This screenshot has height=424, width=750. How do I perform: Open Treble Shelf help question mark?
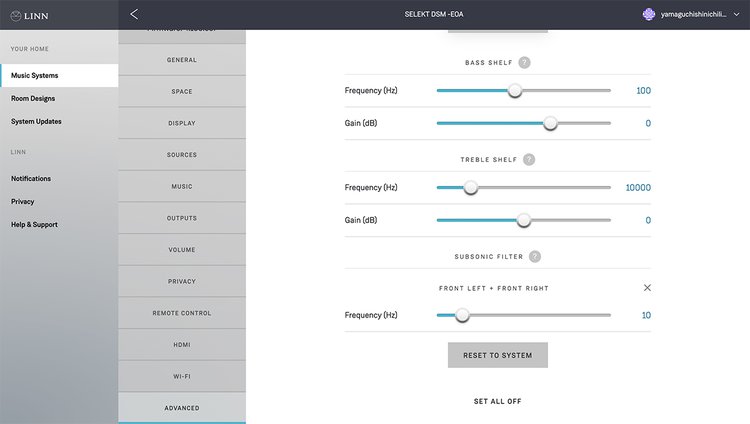(x=529, y=159)
